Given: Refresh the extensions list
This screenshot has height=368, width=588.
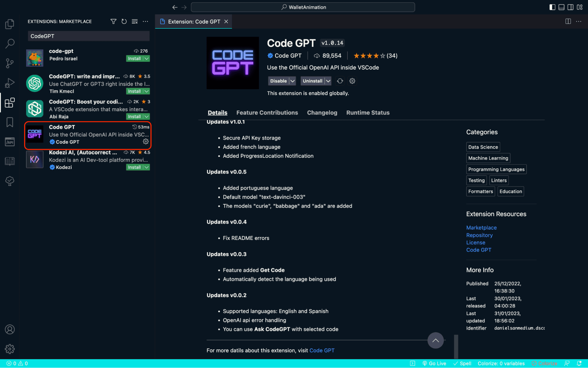Looking at the screenshot, I should (124, 21).
